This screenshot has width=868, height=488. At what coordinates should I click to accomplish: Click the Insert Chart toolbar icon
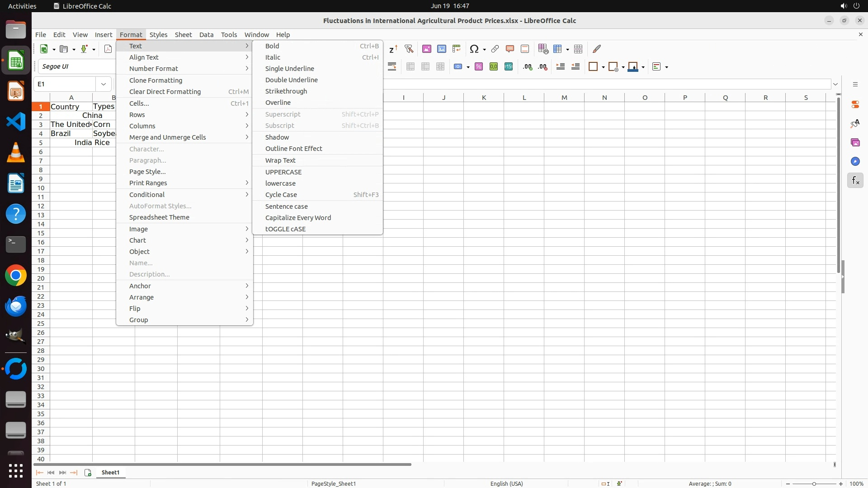click(442, 49)
